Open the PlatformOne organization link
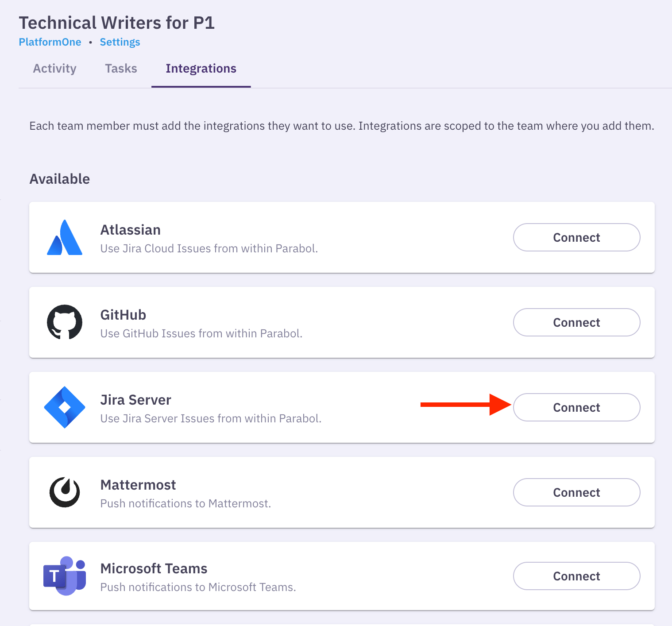Image resolution: width=672 pixels, height=626 pixels. click(x=50, y=42)
